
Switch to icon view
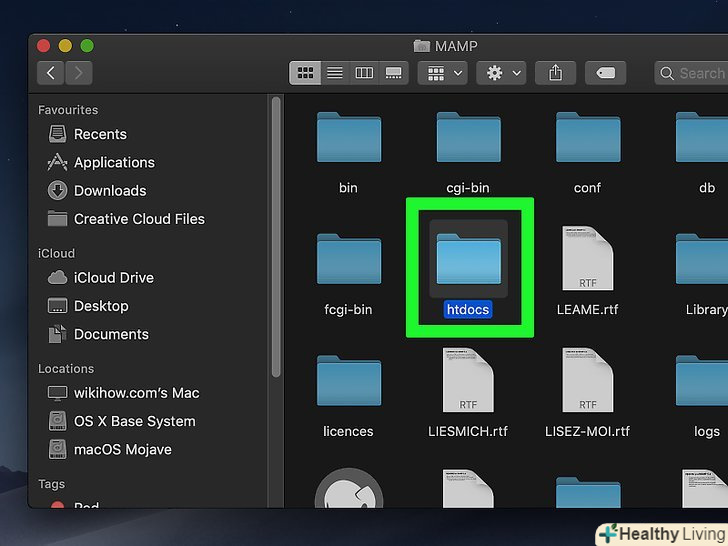[x=305, y=73]
